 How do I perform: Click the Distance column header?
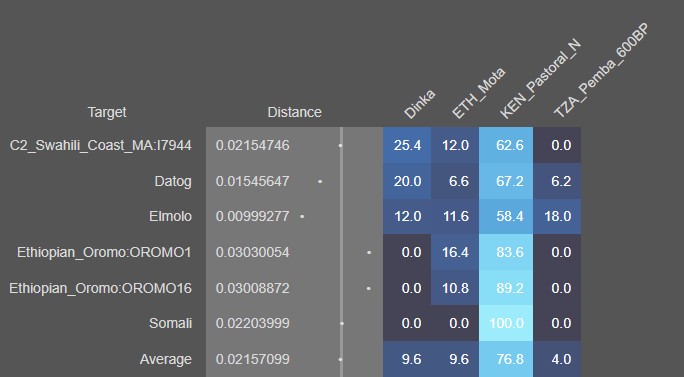tap(294, 112)
